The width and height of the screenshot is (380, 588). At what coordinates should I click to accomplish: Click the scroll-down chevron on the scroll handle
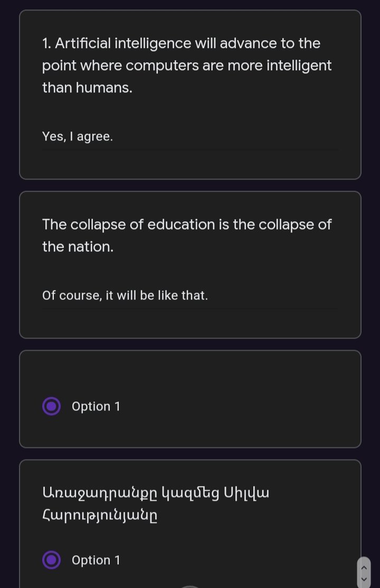point(364,578)
